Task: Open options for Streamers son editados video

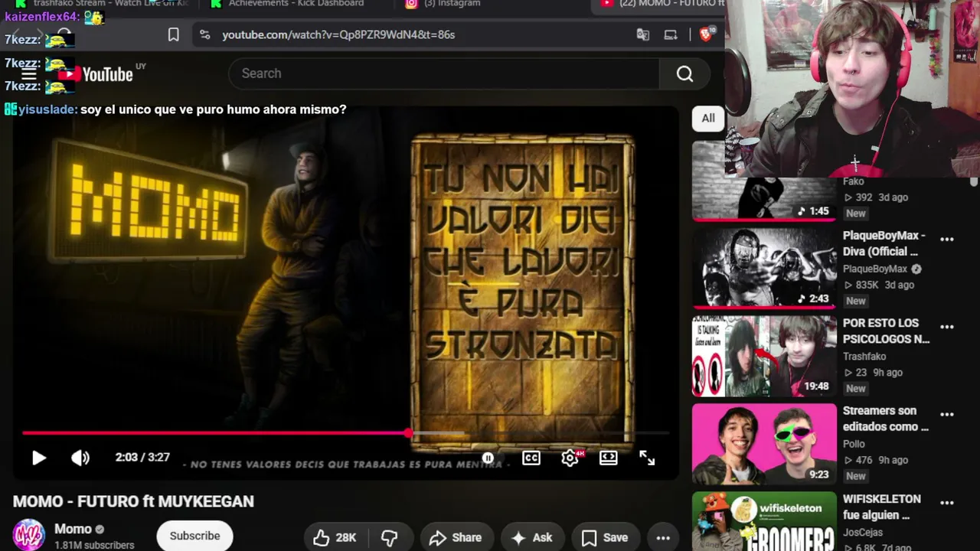Action: tap(947, 415)
